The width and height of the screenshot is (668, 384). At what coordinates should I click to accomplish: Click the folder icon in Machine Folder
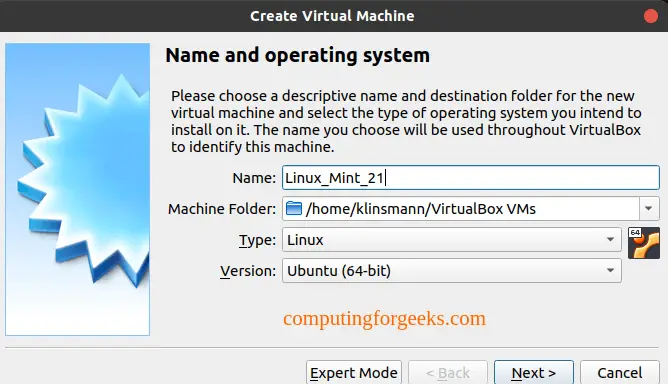pos(294,208)
